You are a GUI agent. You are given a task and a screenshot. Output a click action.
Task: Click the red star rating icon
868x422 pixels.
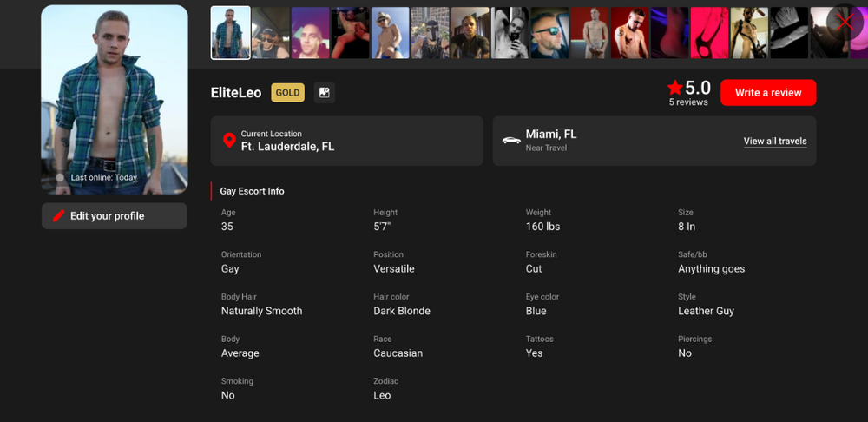coord(674,88)
